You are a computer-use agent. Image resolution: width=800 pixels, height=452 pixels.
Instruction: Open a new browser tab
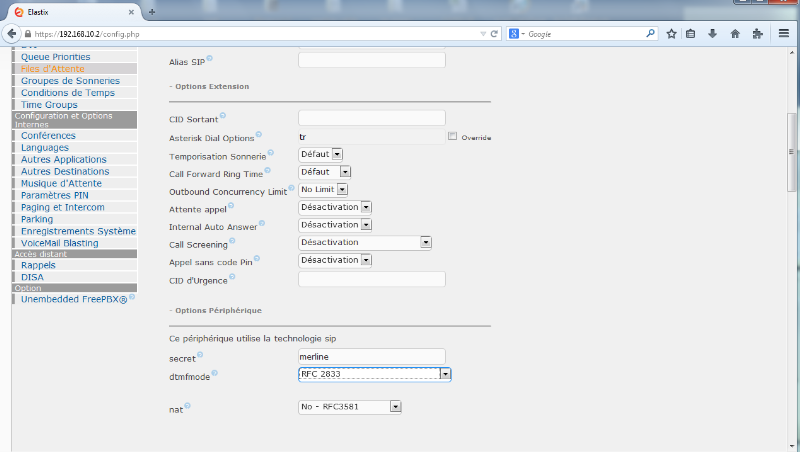152,11
